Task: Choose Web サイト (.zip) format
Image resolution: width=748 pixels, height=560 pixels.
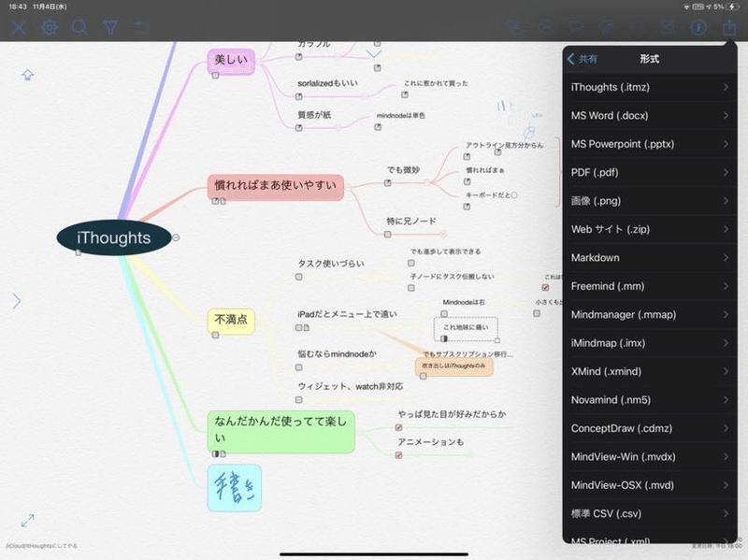Action: (x=650, y=229)
